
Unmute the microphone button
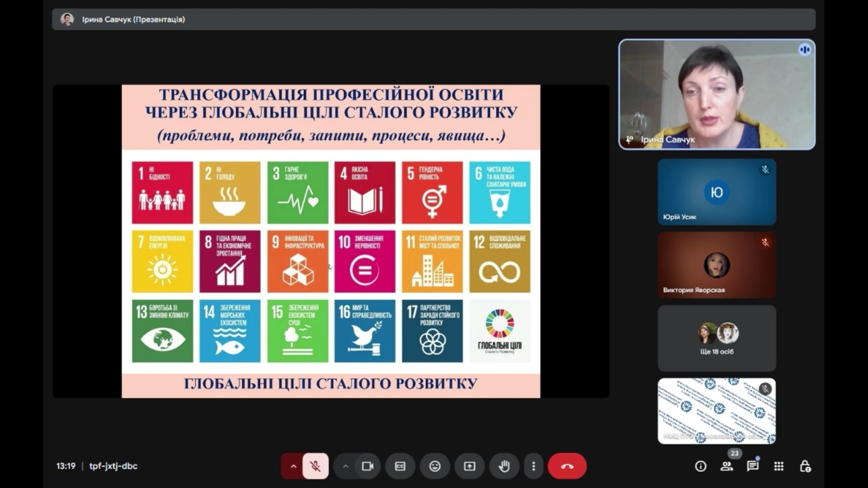[x=315, y=466]
